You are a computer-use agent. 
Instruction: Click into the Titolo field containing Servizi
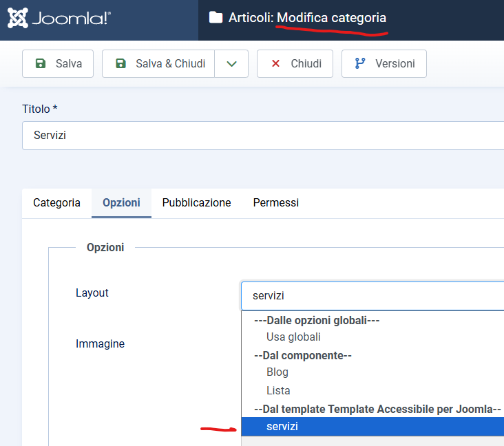coord(262,136)
